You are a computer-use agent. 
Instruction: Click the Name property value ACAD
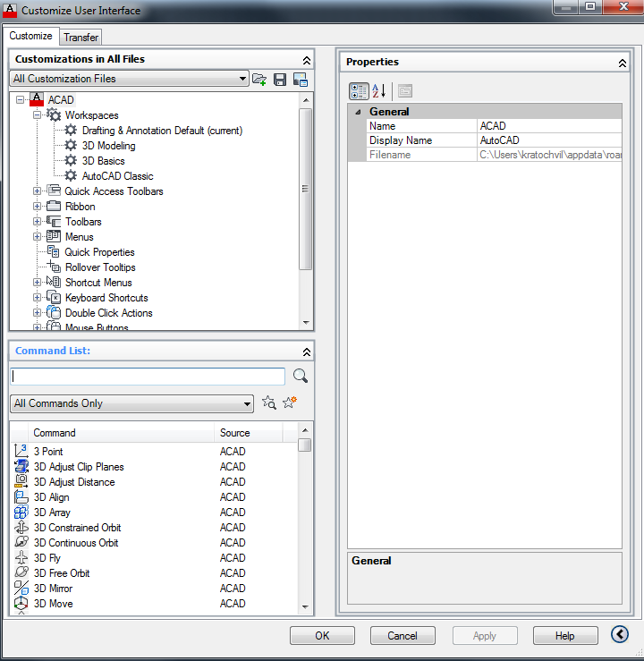549,125
